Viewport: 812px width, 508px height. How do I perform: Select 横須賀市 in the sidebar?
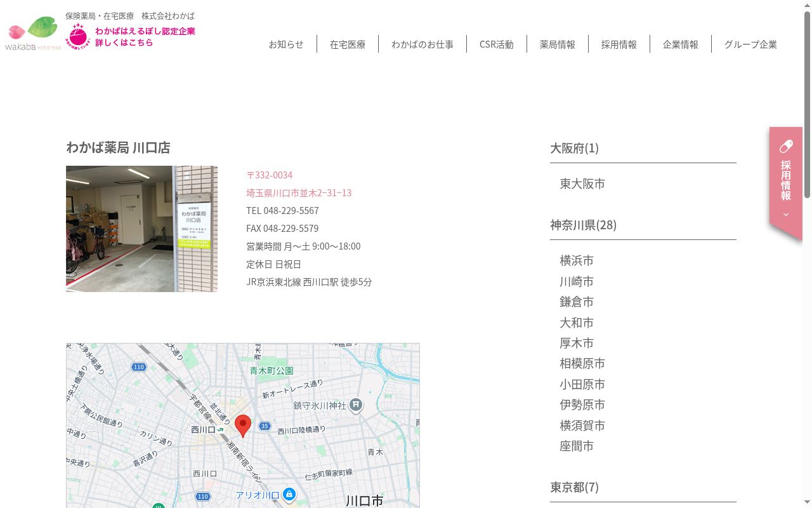point(582,425)
